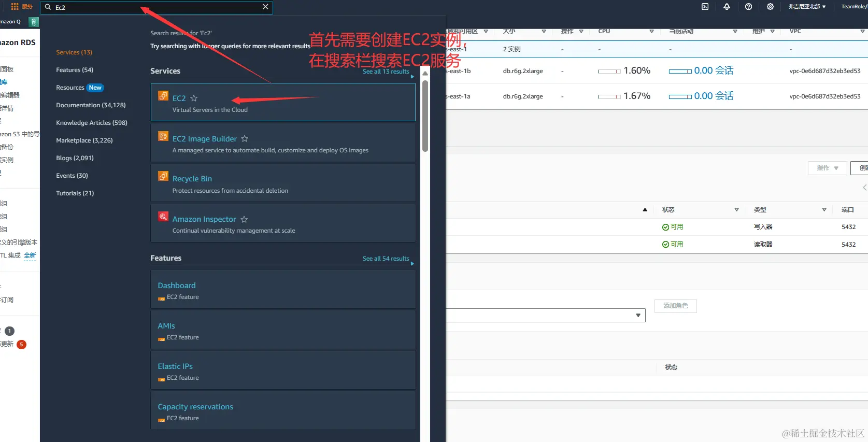The width and height of the screenshot is (868, 442).
Task: Click the search results scrollbar
Action: tap(425, 116)
